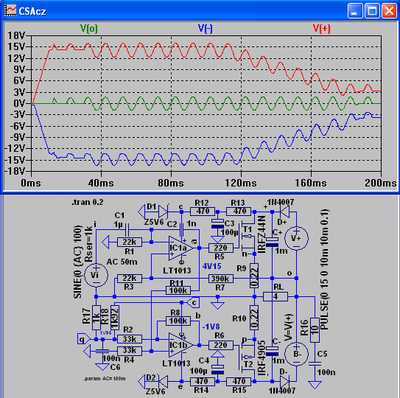The width and height of the screenshot is (400, 398).
Task: Click the 120ms time axis label
Action: (241, 183)
